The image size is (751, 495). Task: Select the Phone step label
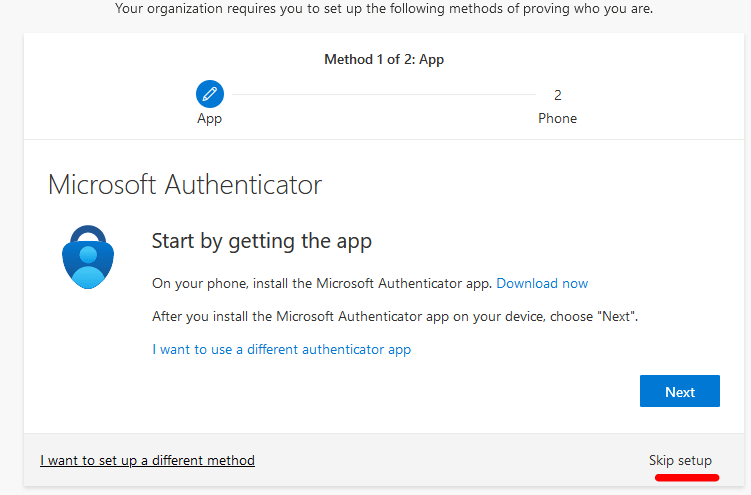557,118
